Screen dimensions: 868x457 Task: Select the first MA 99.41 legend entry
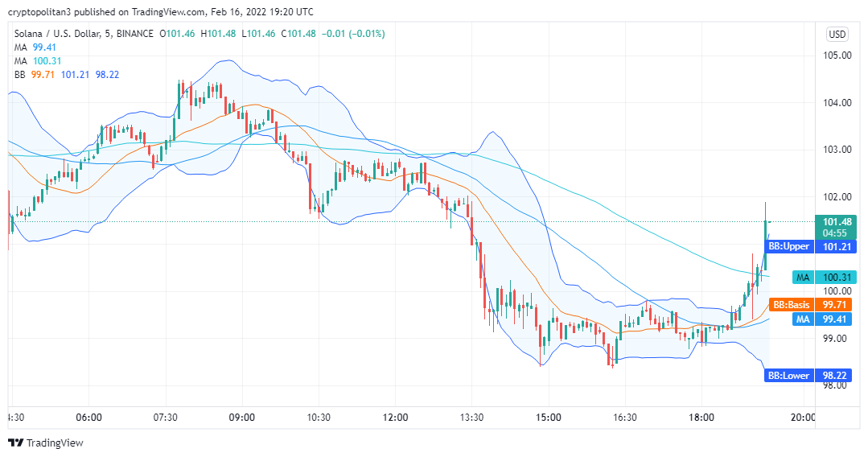coord(35,47)
